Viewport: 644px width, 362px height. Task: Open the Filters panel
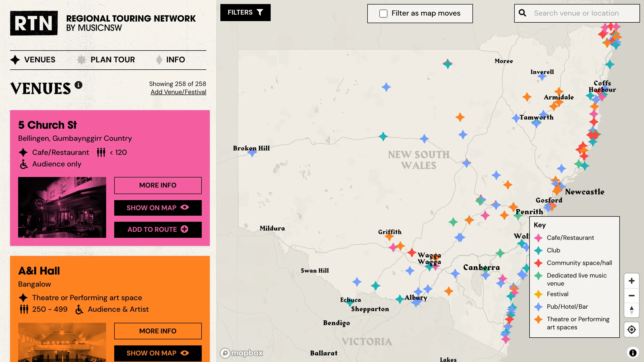pos(245,13)
